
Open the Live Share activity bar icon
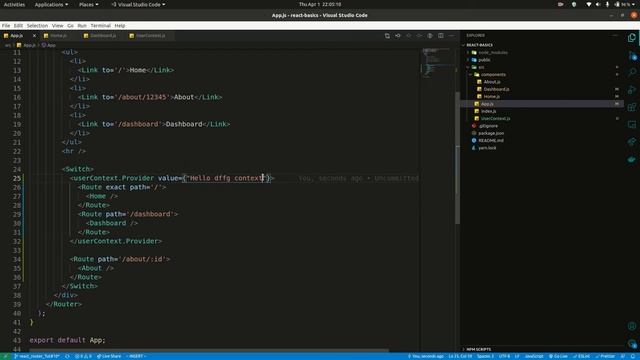click(632, 141)
